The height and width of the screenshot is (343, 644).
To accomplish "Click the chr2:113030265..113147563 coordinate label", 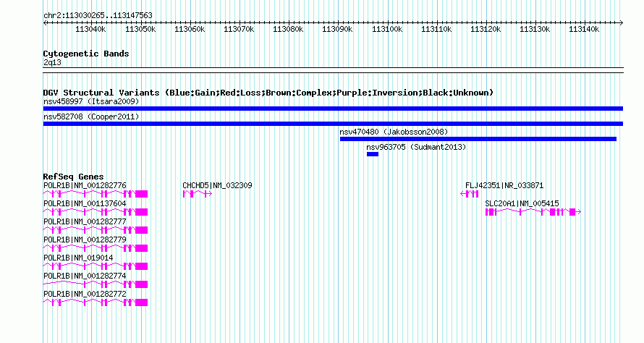I will [98, 16].
